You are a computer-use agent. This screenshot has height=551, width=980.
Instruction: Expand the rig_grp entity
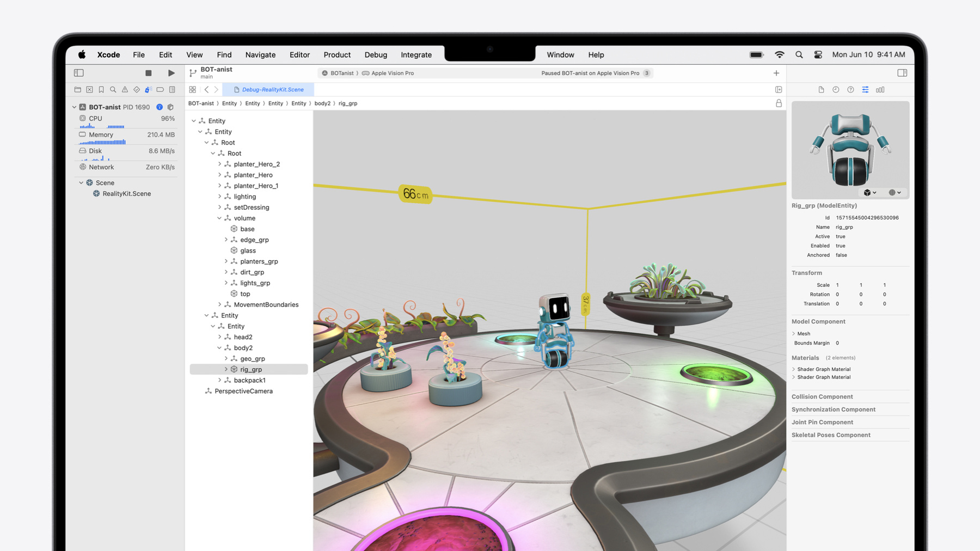click(226, 369)
